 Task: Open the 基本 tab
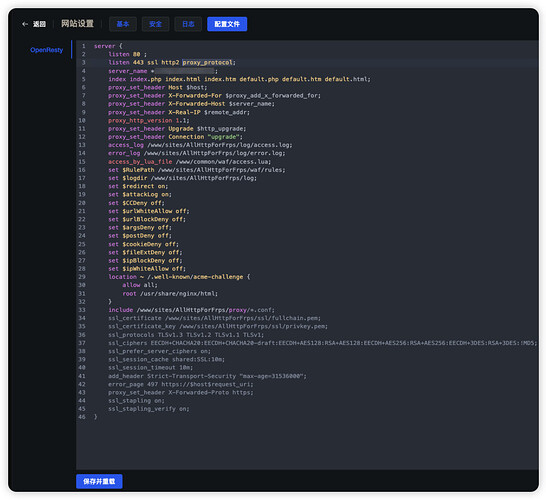coord(123,24)
